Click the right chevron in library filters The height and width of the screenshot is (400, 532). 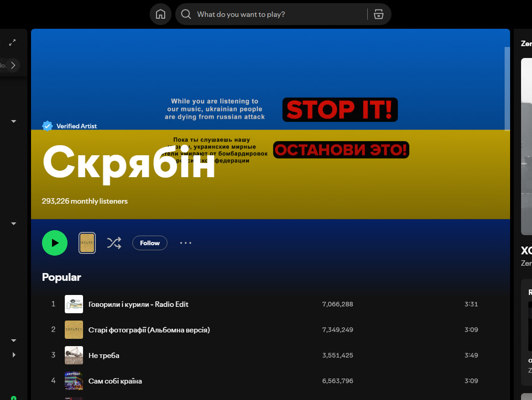point(13,65)
